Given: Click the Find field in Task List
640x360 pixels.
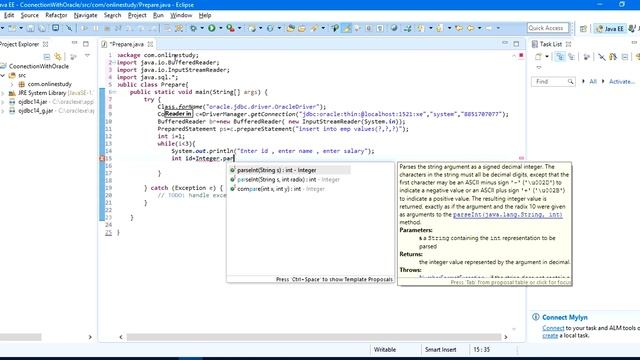Looking at the screenshot, I should pos(553,82).
